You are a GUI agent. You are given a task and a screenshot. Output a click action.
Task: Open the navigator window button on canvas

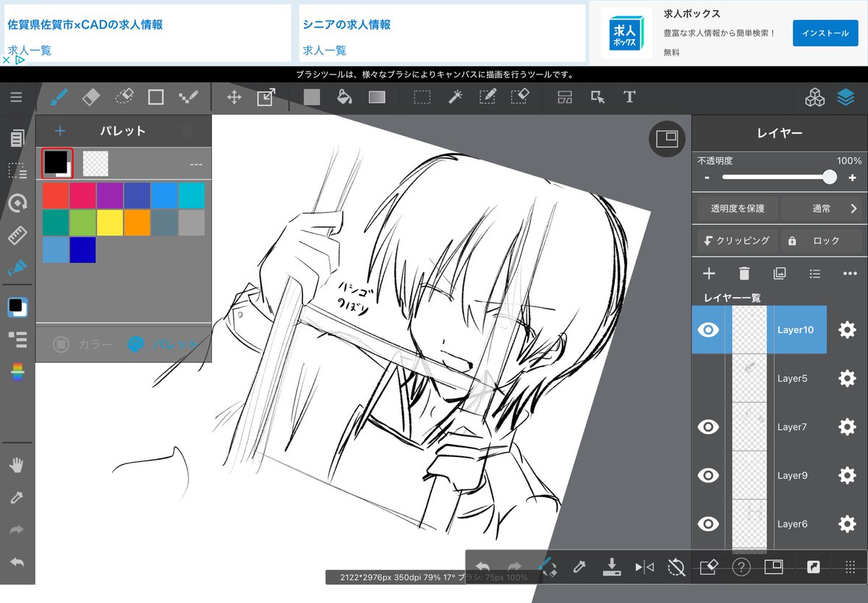tap(667, 139)
